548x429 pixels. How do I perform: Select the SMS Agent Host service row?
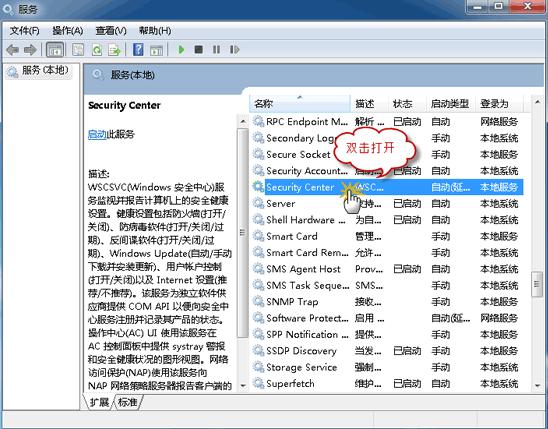pos(387,269)
